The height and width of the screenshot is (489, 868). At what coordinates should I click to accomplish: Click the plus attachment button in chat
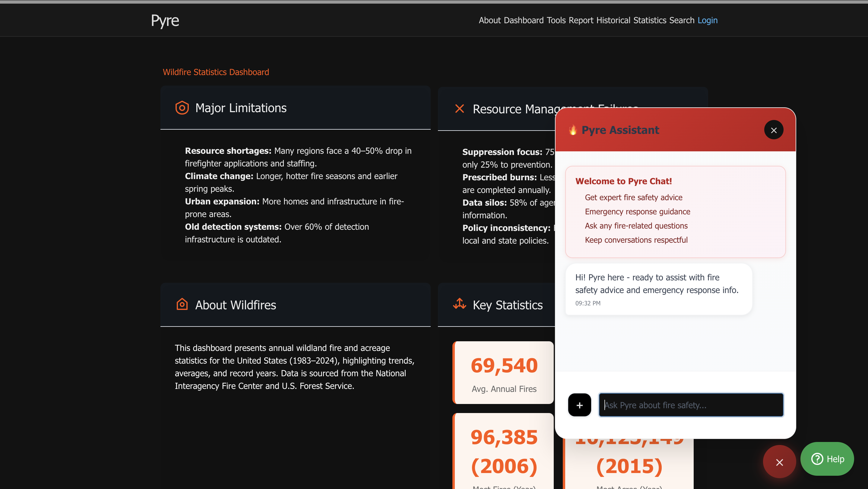[x=579, y=405]
